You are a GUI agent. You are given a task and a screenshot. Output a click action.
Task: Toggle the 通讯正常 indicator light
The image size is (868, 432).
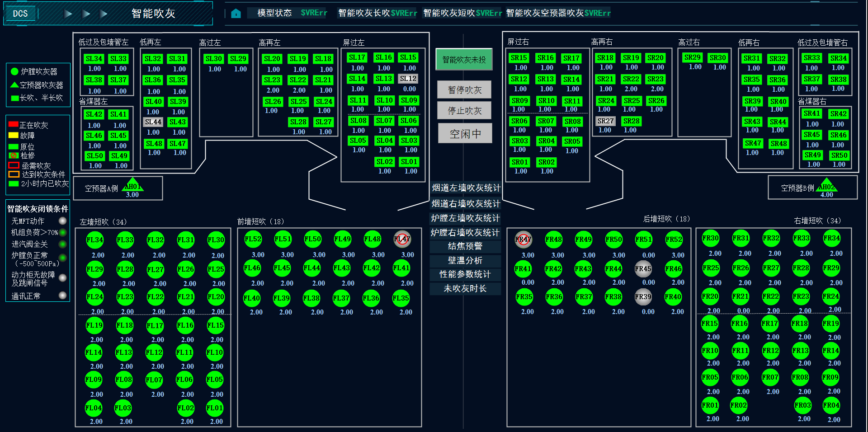tap(62, 296)
